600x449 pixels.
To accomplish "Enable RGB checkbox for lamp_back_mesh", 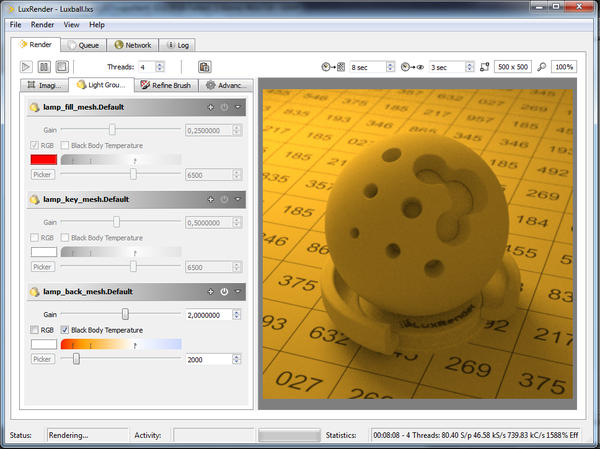I will [34, 330].
